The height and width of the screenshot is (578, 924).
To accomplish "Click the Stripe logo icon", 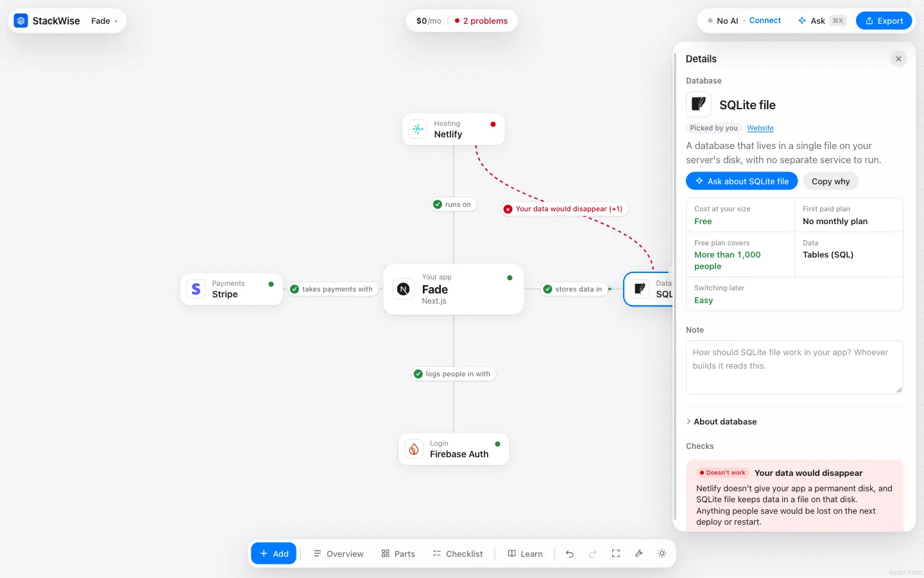I will coord(196,289).
